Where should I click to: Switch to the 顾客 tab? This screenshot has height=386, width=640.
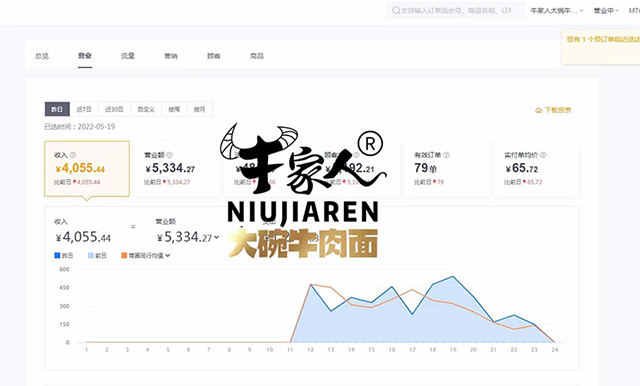click(x=214, y=56)
